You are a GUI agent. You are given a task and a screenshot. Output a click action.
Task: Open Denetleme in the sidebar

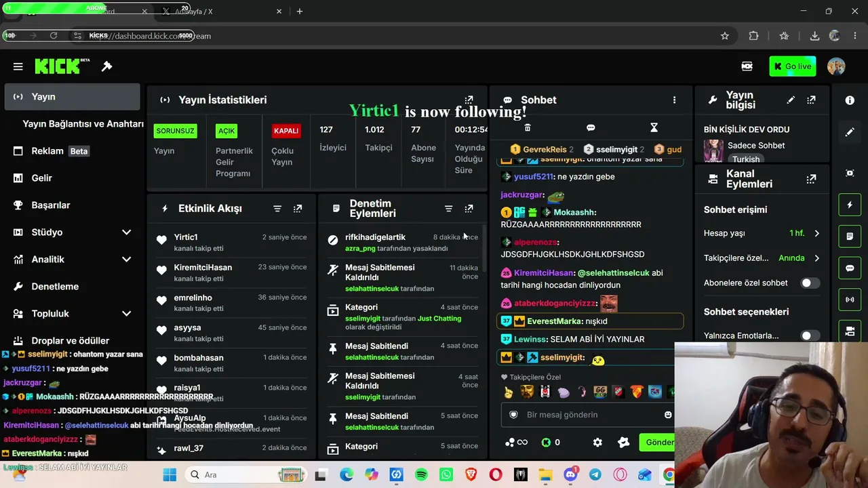(x=73, y=287)
